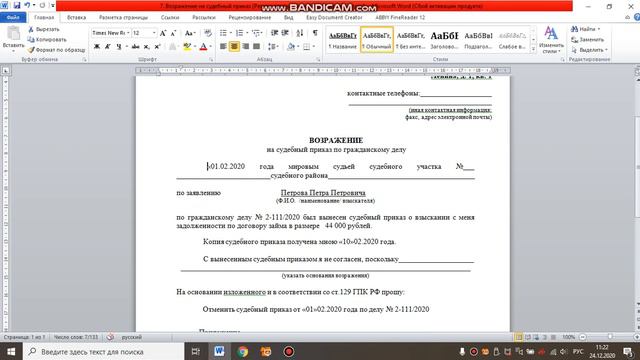Toggle Strikethrough formatting
Screen dimensions: 640x360
(136, 47)
